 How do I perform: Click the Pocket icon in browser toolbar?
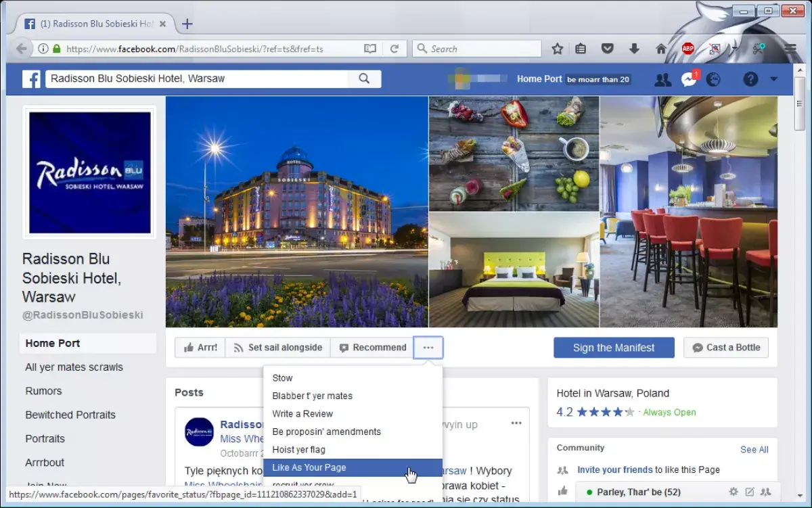(x=608, y=49)
